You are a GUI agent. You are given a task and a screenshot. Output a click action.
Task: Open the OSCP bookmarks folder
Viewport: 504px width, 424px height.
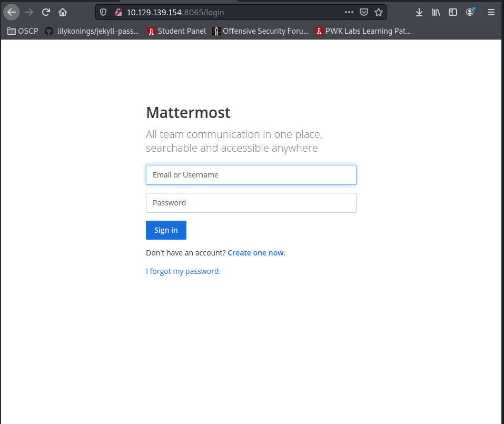click(23, 31)
